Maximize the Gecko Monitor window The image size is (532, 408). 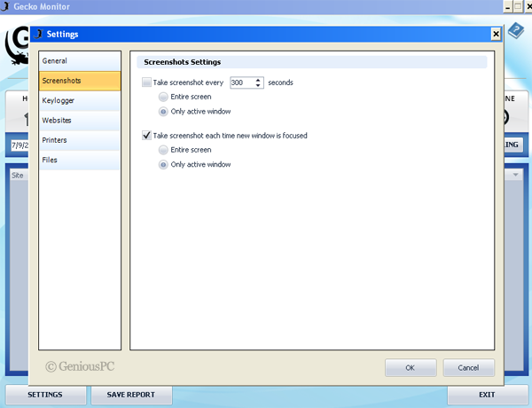pyautogui.click(x=518, y=7)
